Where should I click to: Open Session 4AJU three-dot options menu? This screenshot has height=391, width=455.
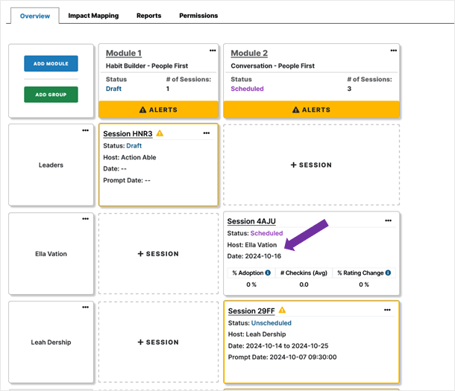tap(388, 221)
